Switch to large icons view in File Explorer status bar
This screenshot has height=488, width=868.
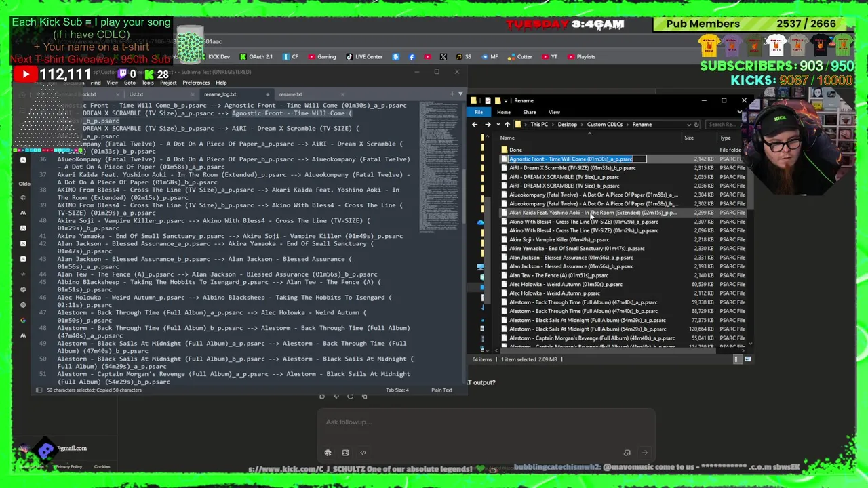click(x=747, y=359)
